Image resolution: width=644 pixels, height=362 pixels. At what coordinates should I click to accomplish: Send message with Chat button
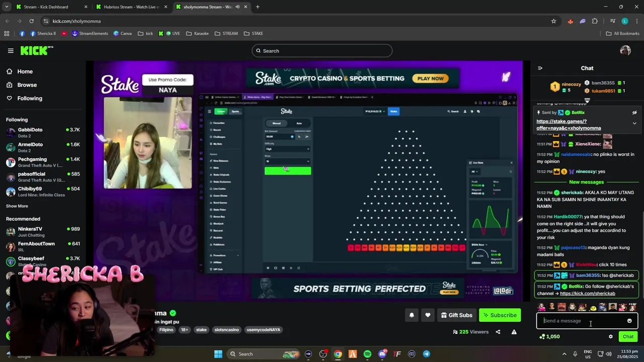pos(628,337)
